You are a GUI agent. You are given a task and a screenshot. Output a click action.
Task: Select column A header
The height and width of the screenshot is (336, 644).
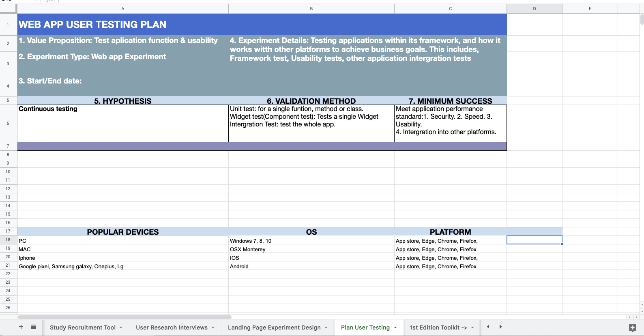point(123,9)
